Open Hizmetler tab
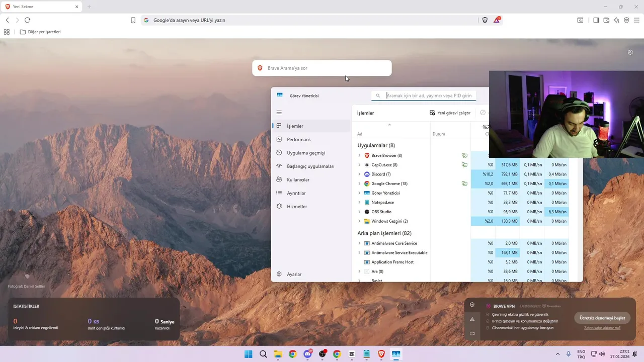Screen dimensions: 644x362 [311, 206]
